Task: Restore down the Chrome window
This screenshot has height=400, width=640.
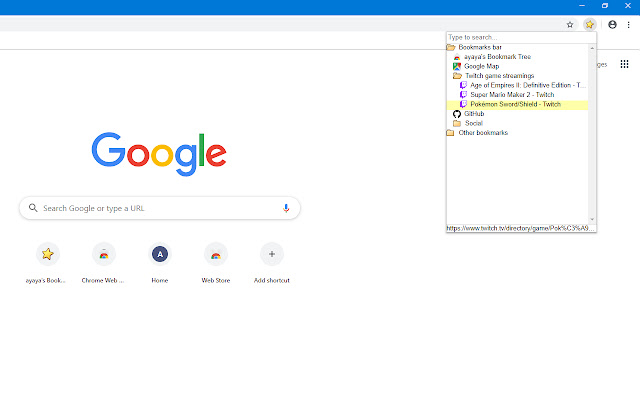Action: (x=605, y=6)
